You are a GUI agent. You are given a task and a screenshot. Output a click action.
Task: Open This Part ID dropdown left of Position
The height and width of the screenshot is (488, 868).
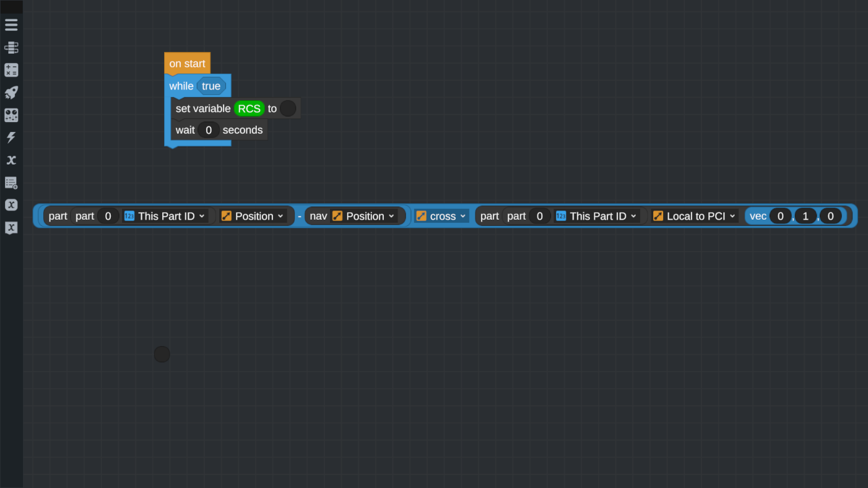[x=165, y=216]
